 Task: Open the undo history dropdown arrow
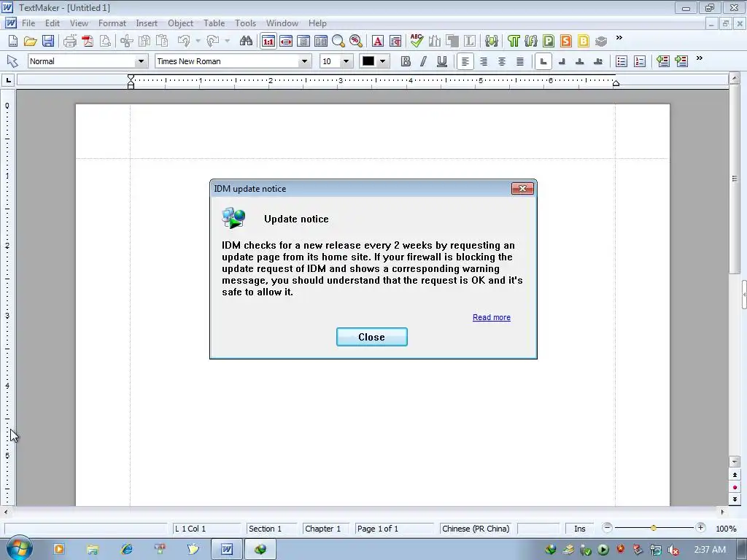click(198, 41)
